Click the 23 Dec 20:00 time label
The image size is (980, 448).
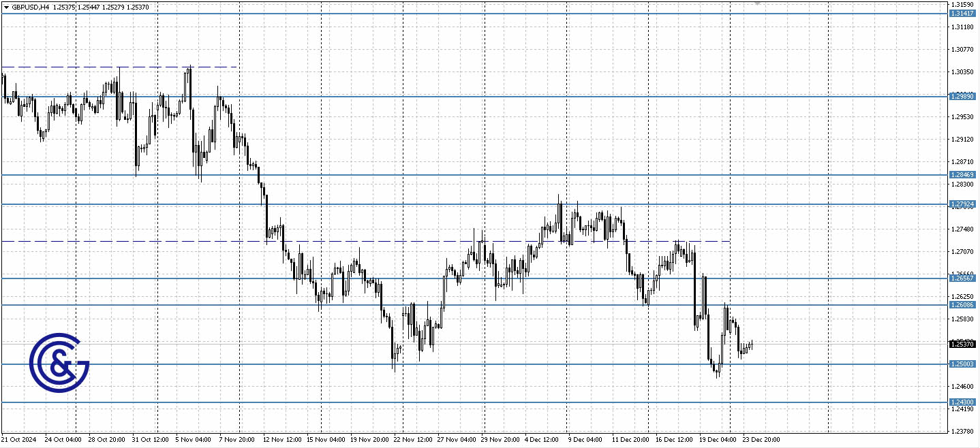click(761, 440)
